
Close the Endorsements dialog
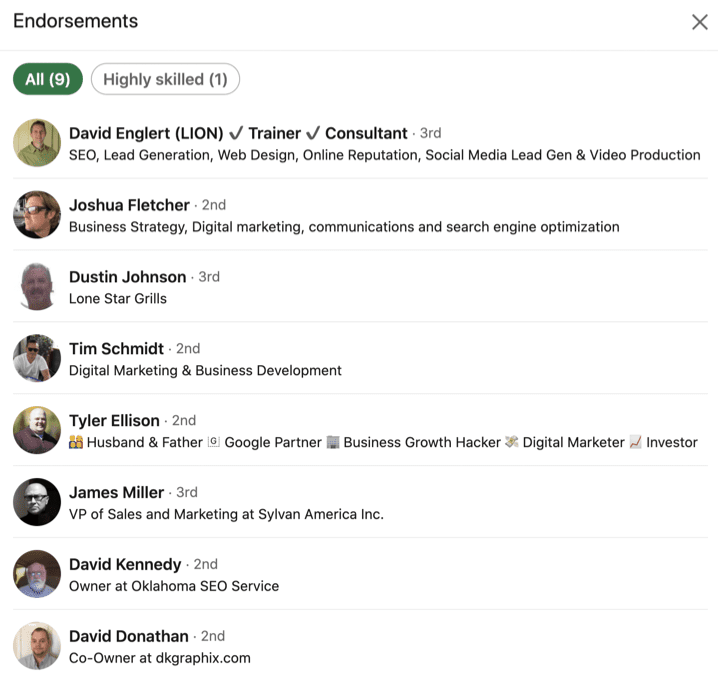click(700, 22)
